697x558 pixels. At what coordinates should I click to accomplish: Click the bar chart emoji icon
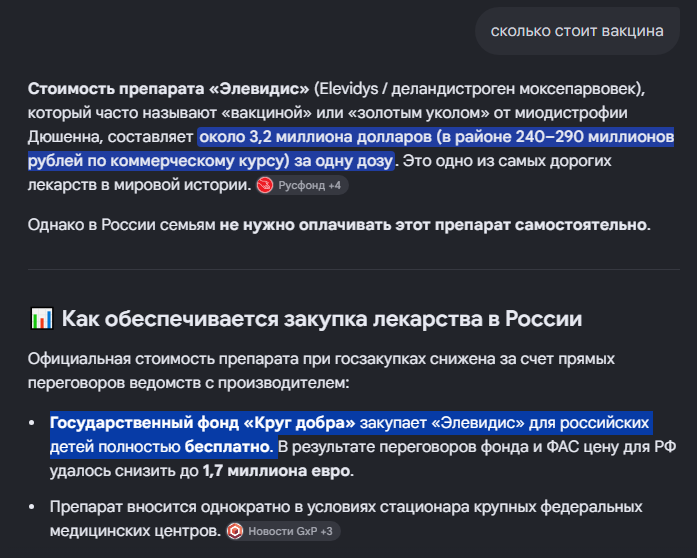coord(41,319)
